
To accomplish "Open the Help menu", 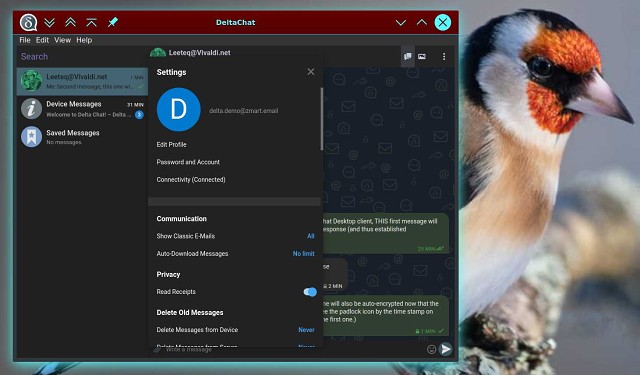I will click(84, 40).
